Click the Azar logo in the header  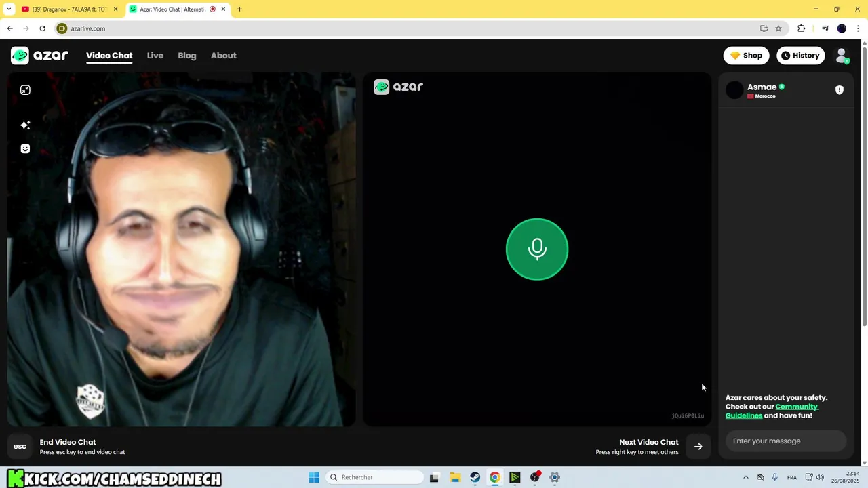39,56
